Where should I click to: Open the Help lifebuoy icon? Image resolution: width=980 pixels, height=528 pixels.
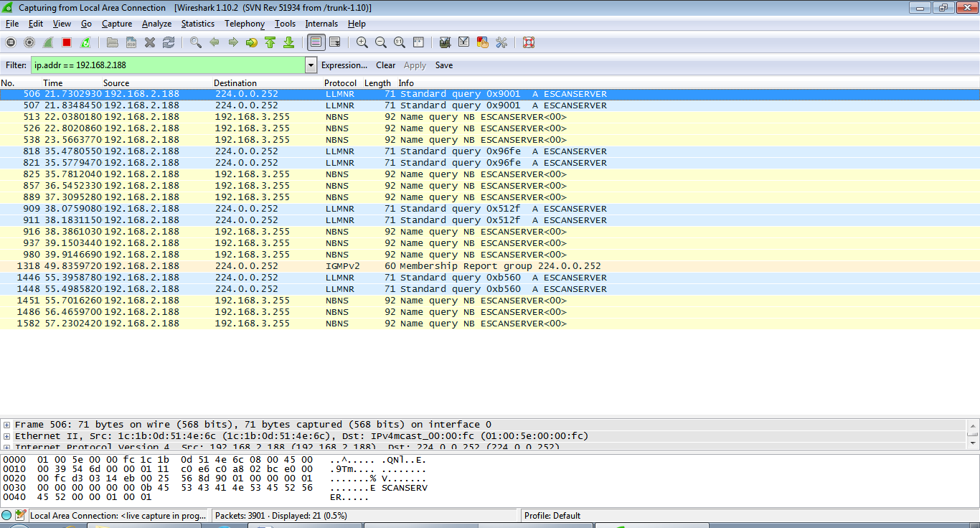tap(529, 43)
